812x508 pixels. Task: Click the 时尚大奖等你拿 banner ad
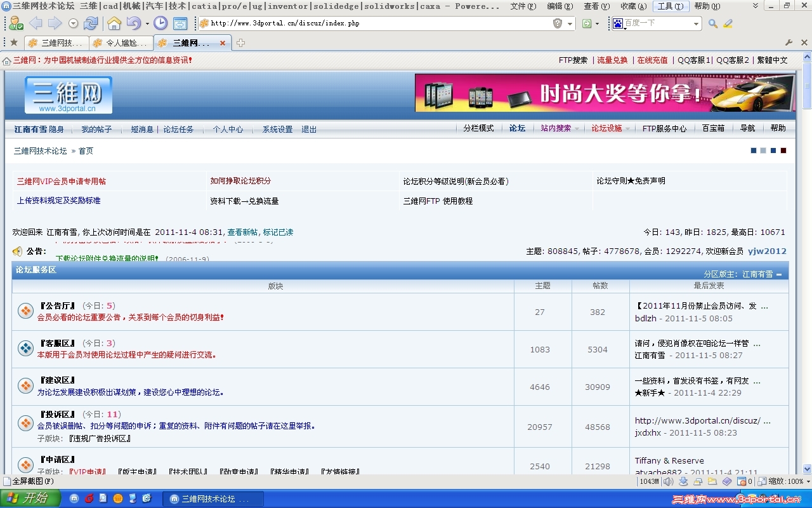pyautogui.click(x=605, y=93)
